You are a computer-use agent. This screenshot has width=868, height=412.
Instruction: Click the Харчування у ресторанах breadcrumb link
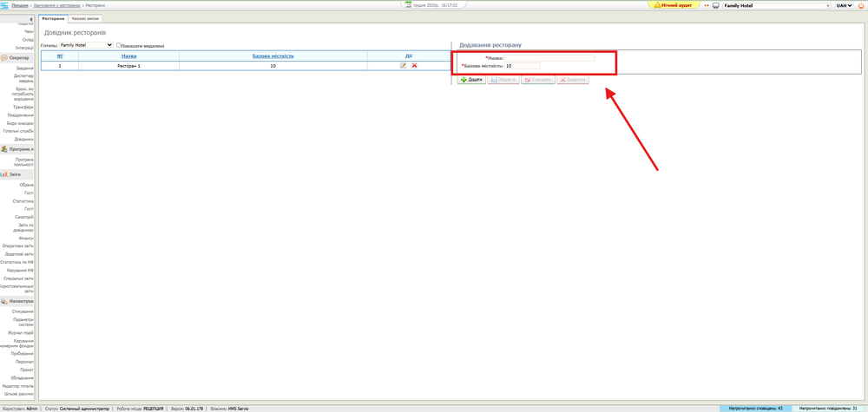tap(56, 5)
